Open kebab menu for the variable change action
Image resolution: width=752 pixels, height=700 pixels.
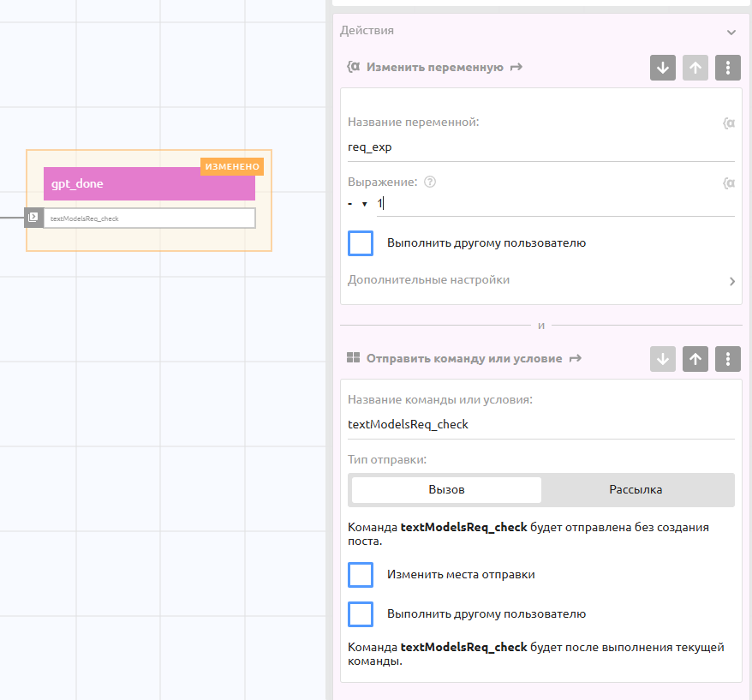pos(728,68)
